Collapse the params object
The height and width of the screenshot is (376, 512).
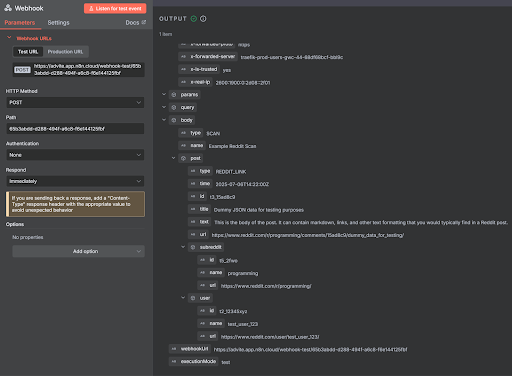[164, 94]
